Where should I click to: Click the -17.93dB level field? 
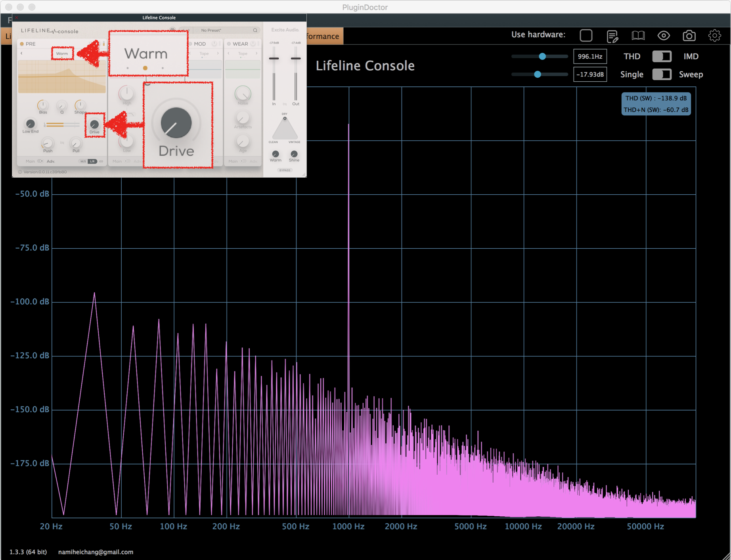click(x=589, y=74)
